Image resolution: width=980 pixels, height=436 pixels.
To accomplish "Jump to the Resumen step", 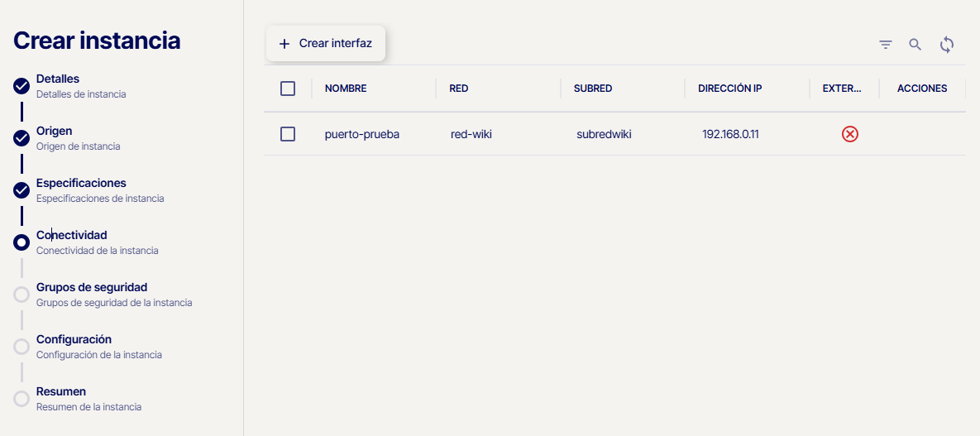I will 61,392.
